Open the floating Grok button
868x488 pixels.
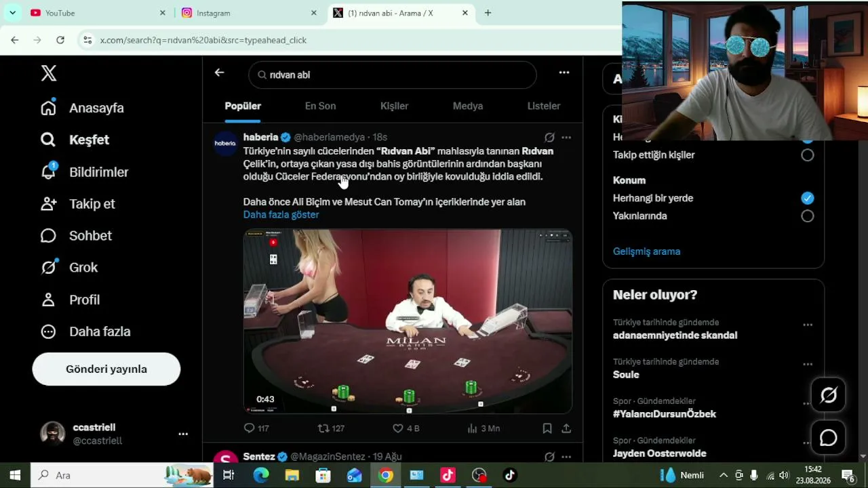coord(828,395)
